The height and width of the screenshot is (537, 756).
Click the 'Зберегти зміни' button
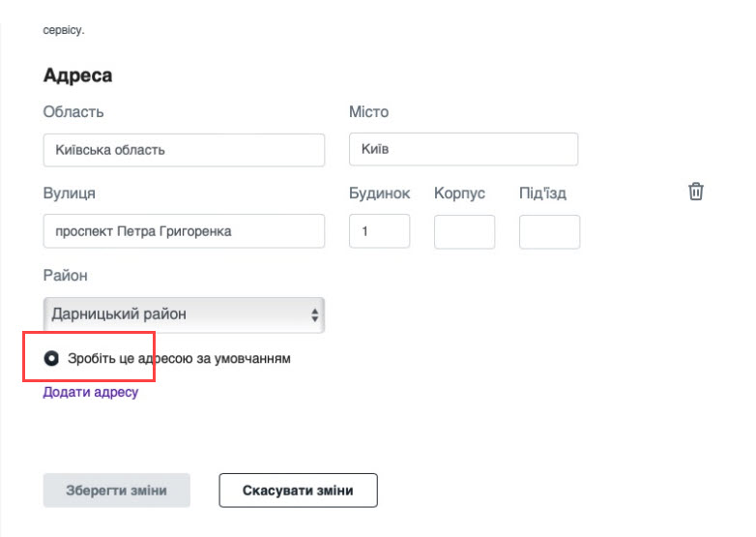(x=117, y=491)
